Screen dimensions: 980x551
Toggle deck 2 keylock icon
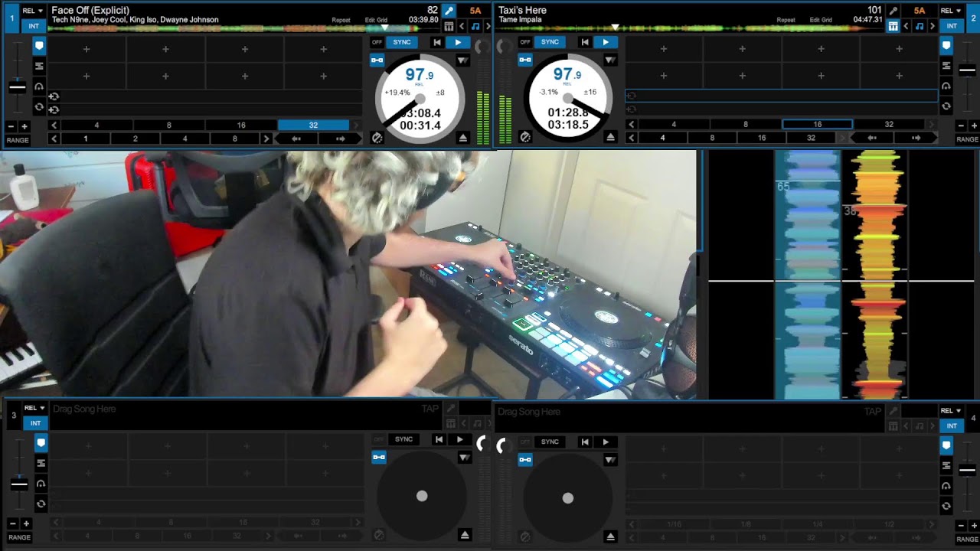pyautogui.click(x=524, y=60)
